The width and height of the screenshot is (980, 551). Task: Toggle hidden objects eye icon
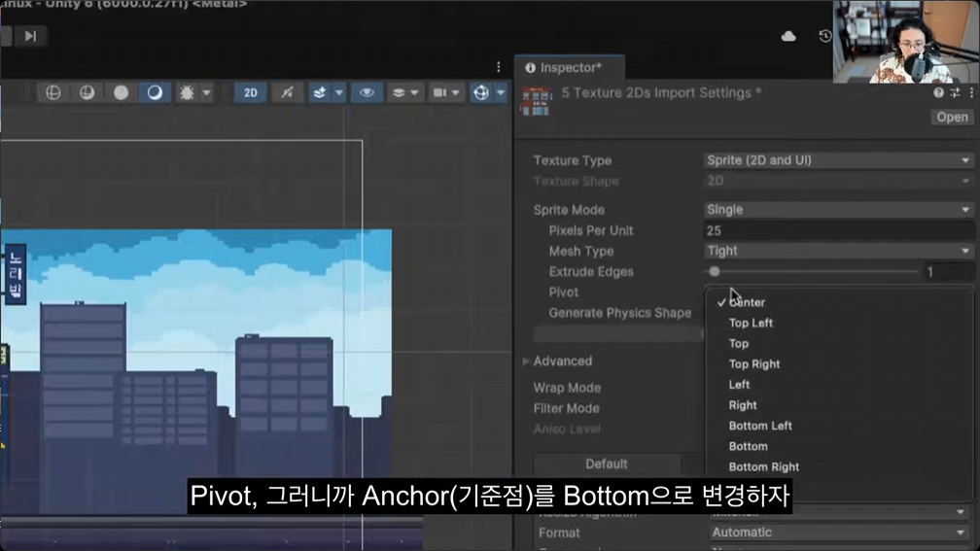(367, 93)
